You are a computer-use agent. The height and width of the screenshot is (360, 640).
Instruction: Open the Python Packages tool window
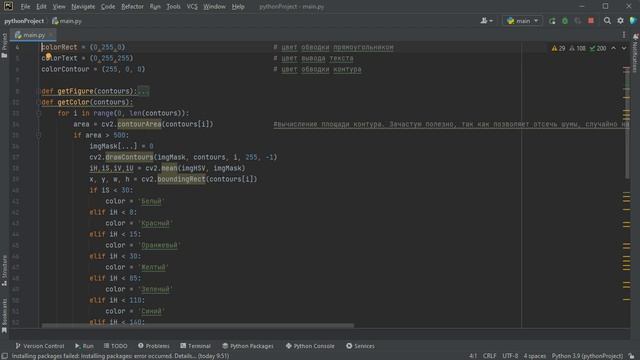click(248, 346)
